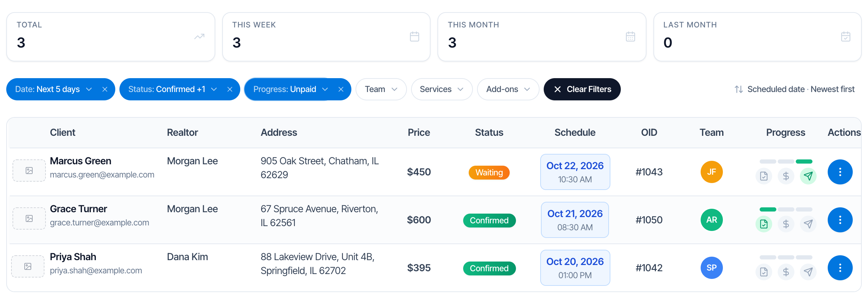868x298 pixels.
Task: Open the three-dot actions menu for order #1043
Action: tap(840, 172)
